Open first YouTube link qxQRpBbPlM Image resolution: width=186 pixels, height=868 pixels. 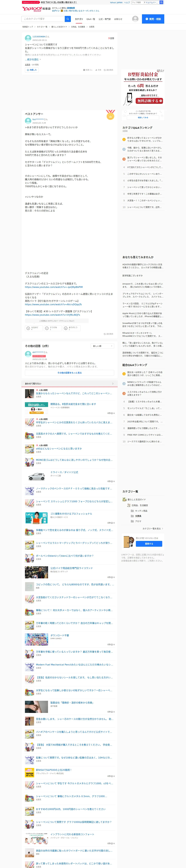click(54, 287)
